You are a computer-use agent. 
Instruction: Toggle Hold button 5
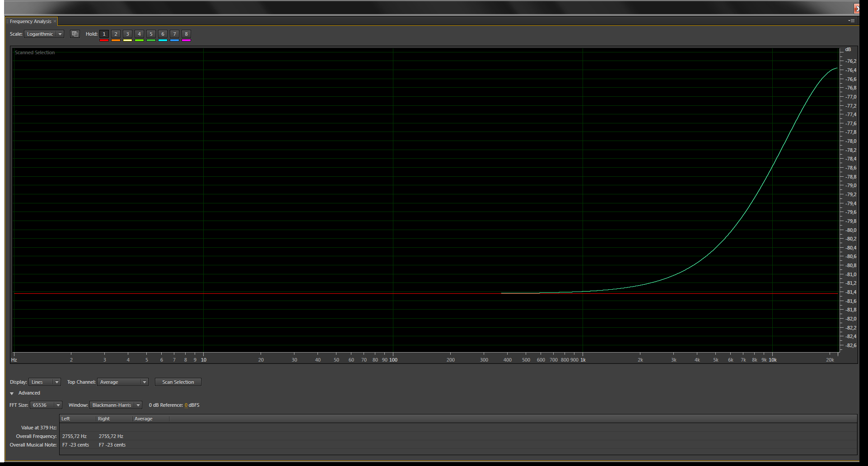[151, 34]
